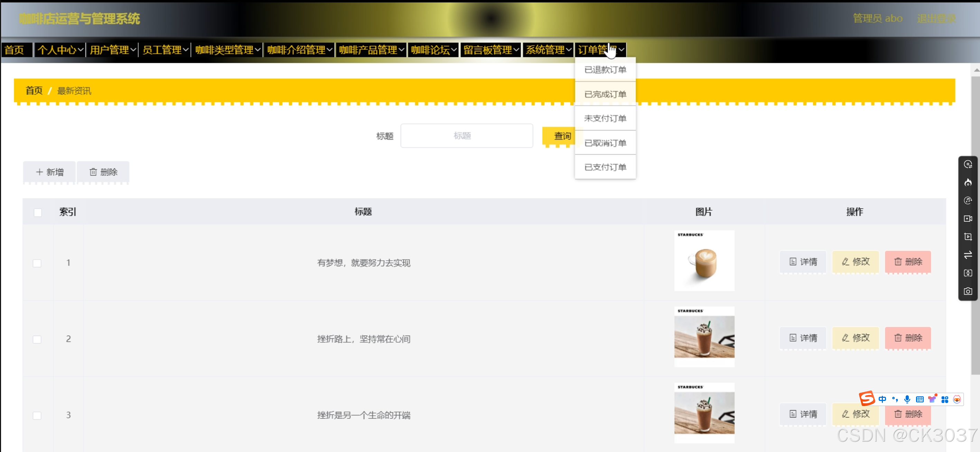Click the disc convert icon in dark sidebar
Screen dimensions: 980x452
coord(968,164)
